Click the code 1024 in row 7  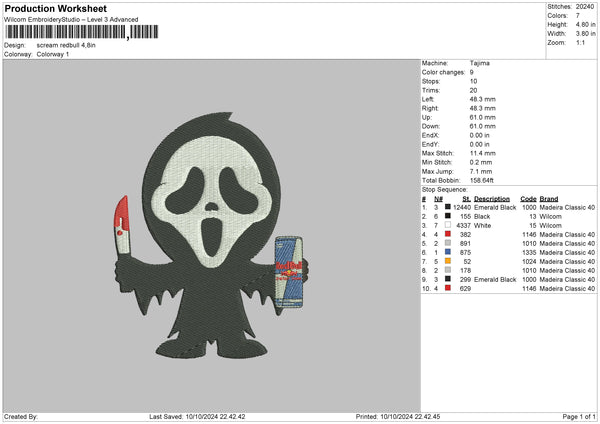529,261
